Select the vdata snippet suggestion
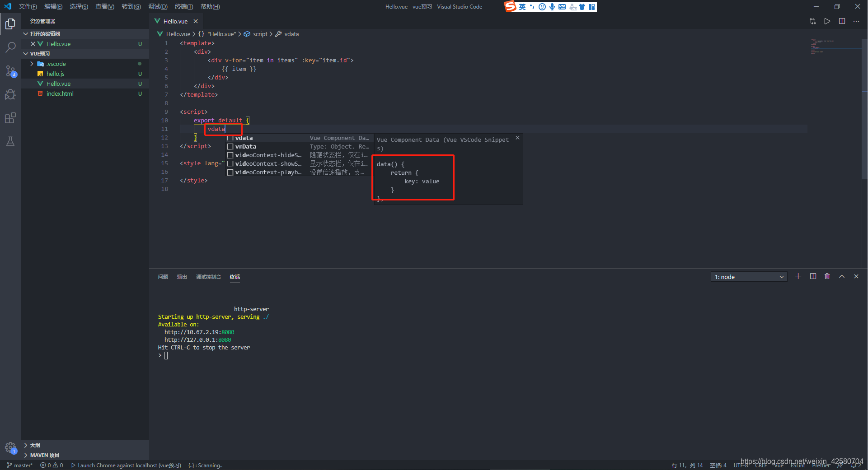Viewport: 868px width, 470px height. tap(300, 138)
